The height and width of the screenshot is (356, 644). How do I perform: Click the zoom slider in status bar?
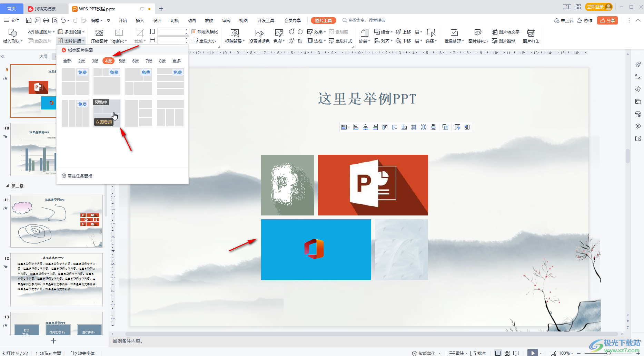608,353
